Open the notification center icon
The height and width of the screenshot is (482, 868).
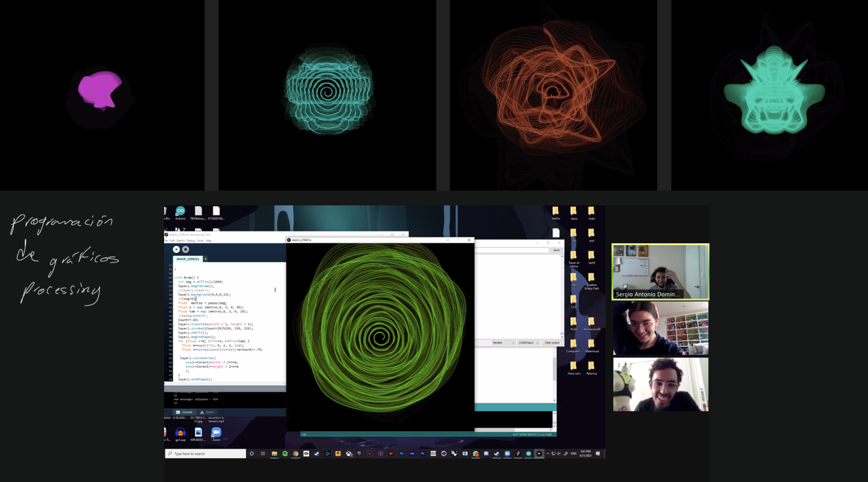[x=598, y=454]
